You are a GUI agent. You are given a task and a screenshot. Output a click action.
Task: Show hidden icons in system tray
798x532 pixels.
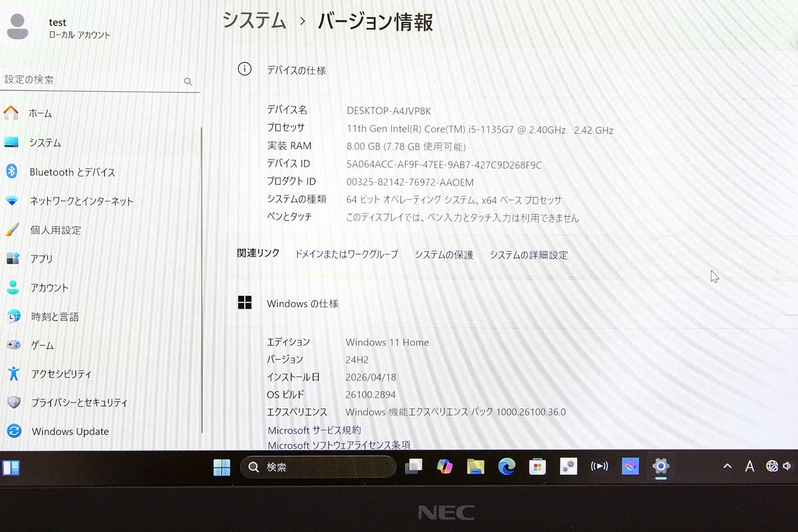click(x=728, y=466)
